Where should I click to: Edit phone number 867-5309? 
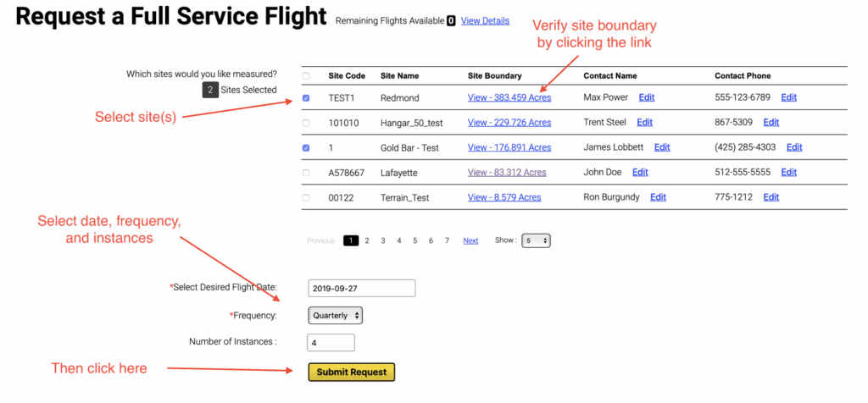click(771, 123)
